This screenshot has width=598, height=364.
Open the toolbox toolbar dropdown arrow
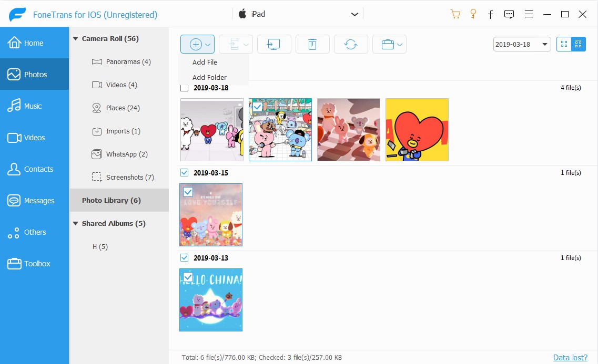(399, 45)
